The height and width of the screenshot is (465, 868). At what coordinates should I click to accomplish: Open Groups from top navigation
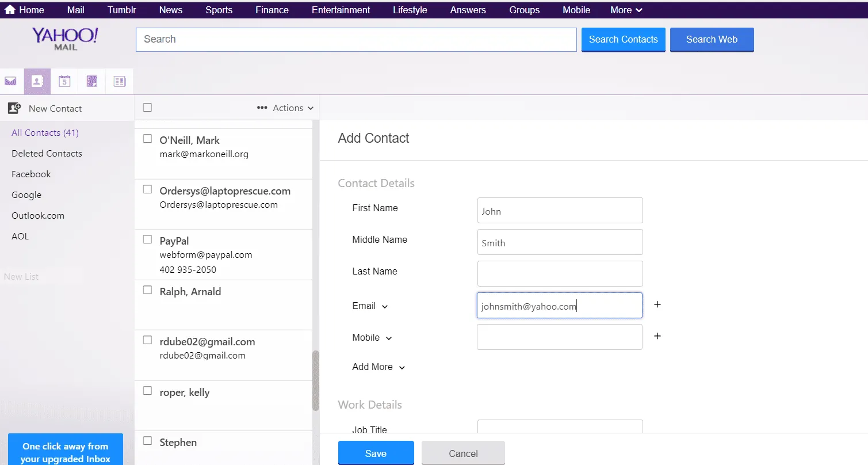coord(525,10)
